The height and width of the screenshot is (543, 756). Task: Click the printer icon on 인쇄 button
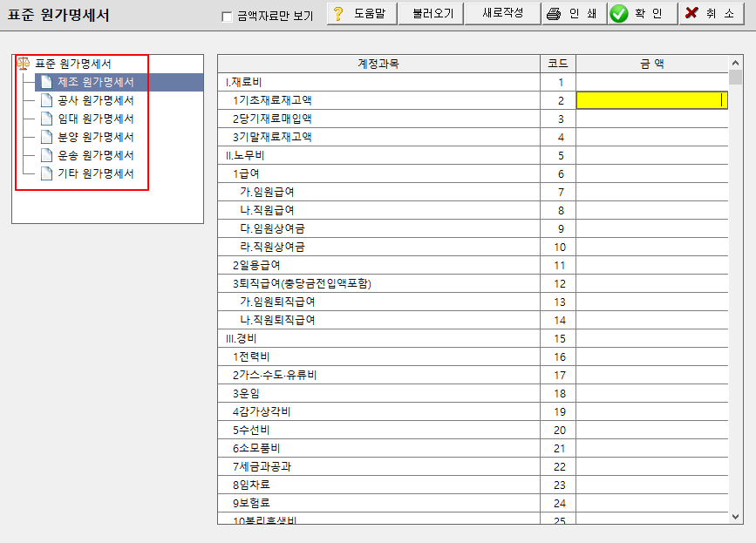pos(554,14)
